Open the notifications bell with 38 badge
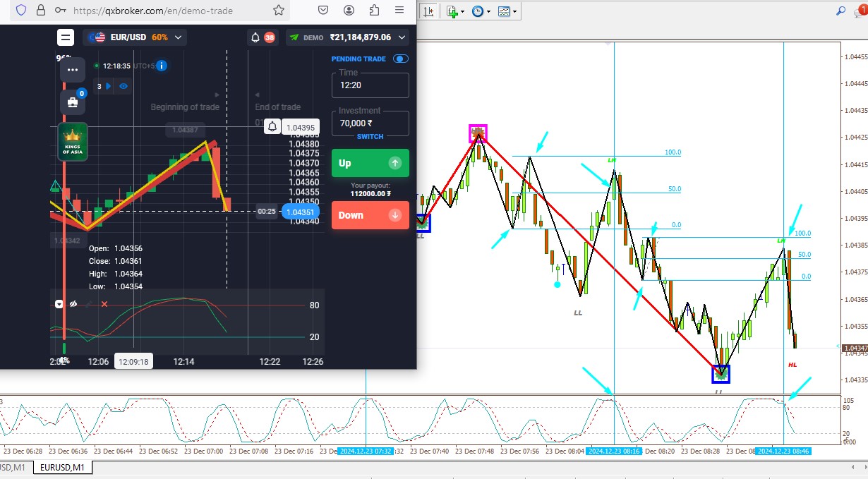 (262, 37)
